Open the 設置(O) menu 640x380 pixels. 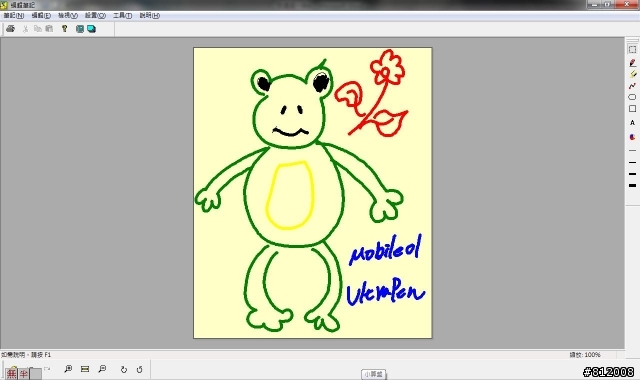[95, 16]
